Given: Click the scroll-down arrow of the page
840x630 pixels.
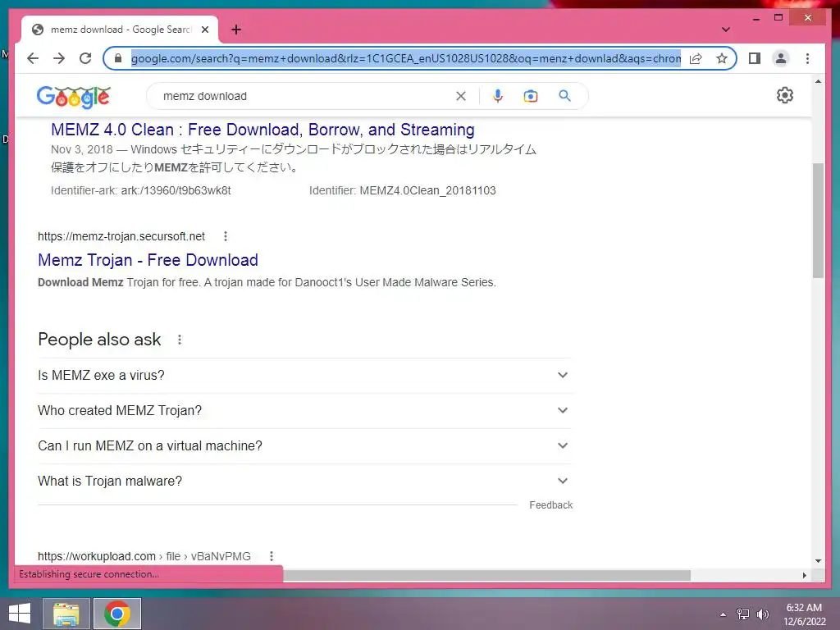Looking at the screenshot, I should pyautogui.click(x=818, y=561).
